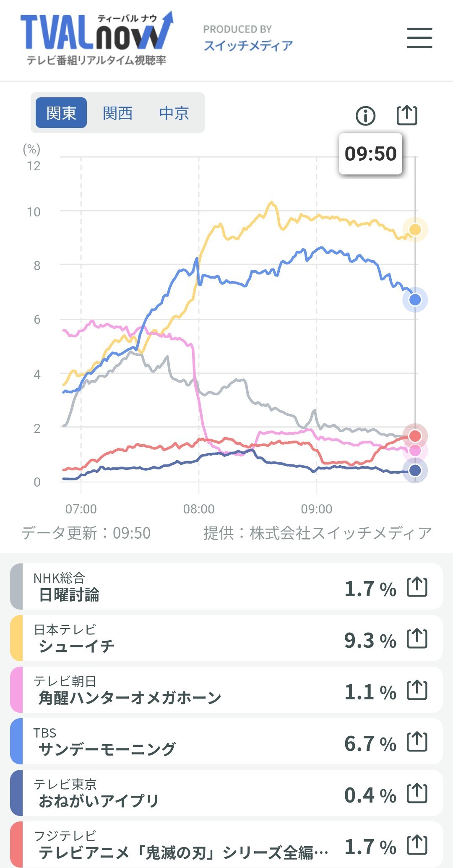Click the blue TBS chart endpoint dot
This screenshot has width=453, height=868.
coord(415,300)
